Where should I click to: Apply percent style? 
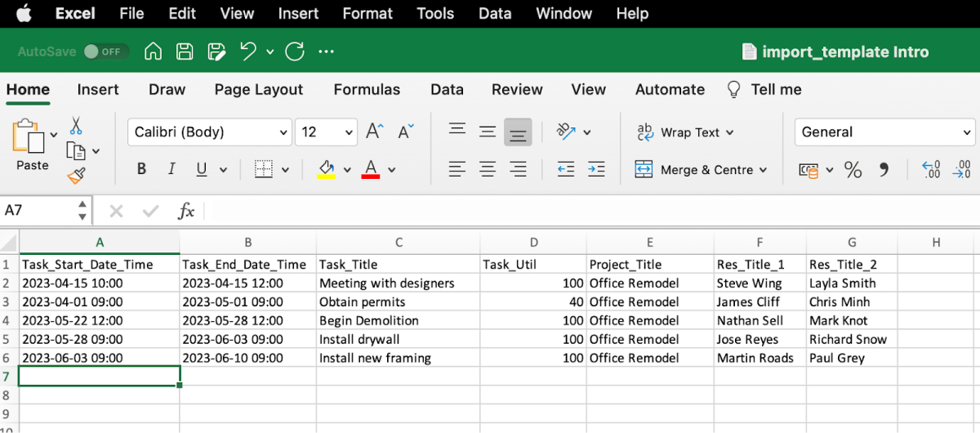pos(853,170)
